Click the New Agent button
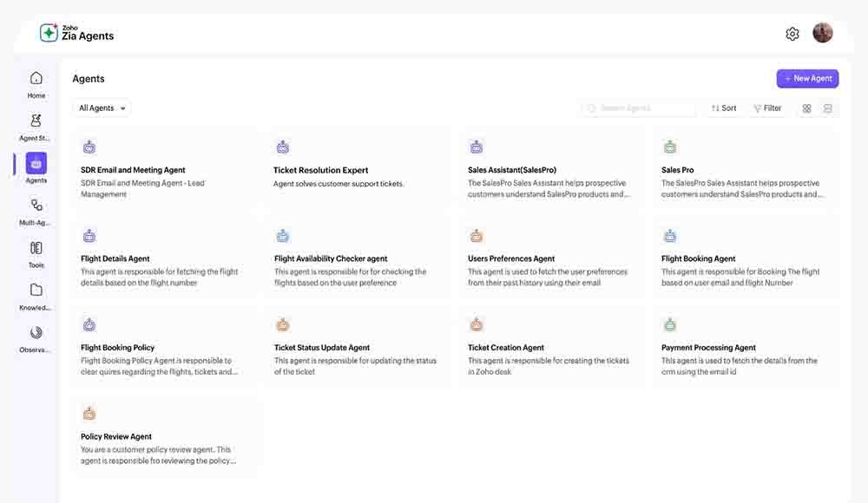The height and width of the screenshot is (503, 868). pyautogui.click(x=807, y=79)
